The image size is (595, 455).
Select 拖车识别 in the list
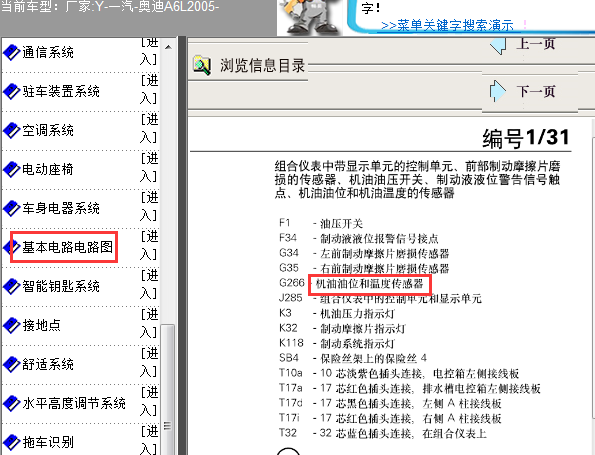48,442
